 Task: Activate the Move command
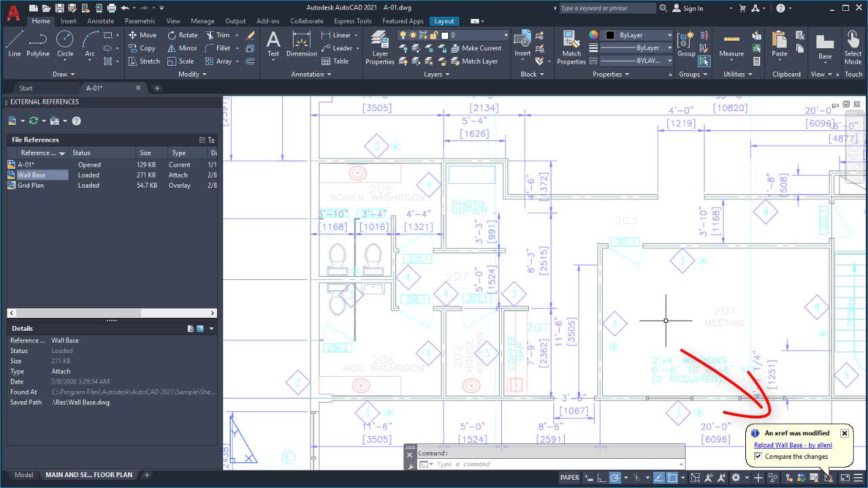coord(142,35)
